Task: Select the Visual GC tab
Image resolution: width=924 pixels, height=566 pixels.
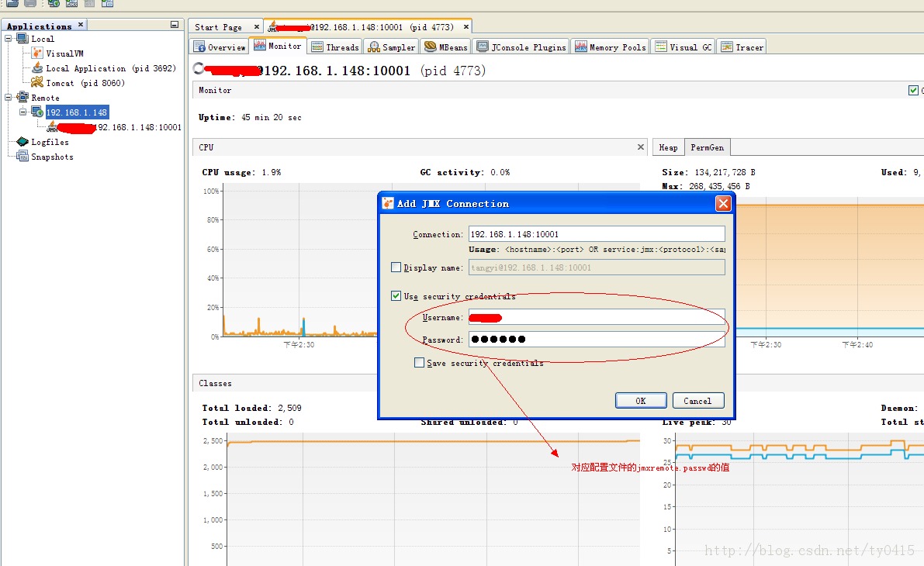Action: (683, 47)
